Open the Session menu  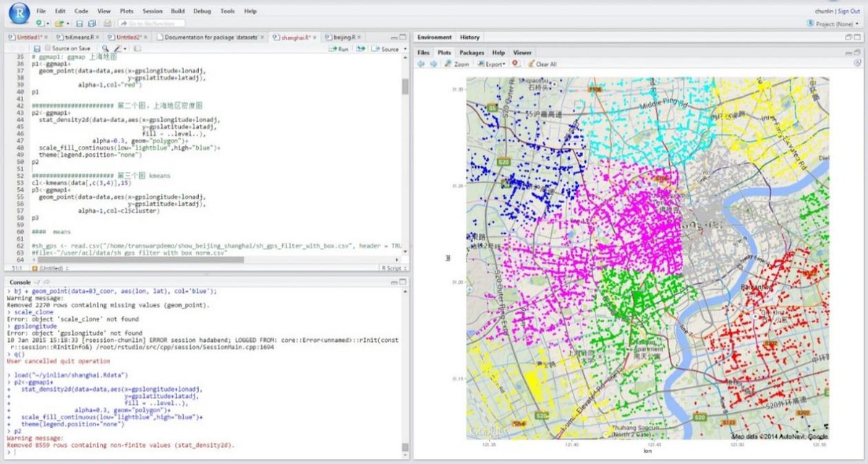(x=152, y=11)
